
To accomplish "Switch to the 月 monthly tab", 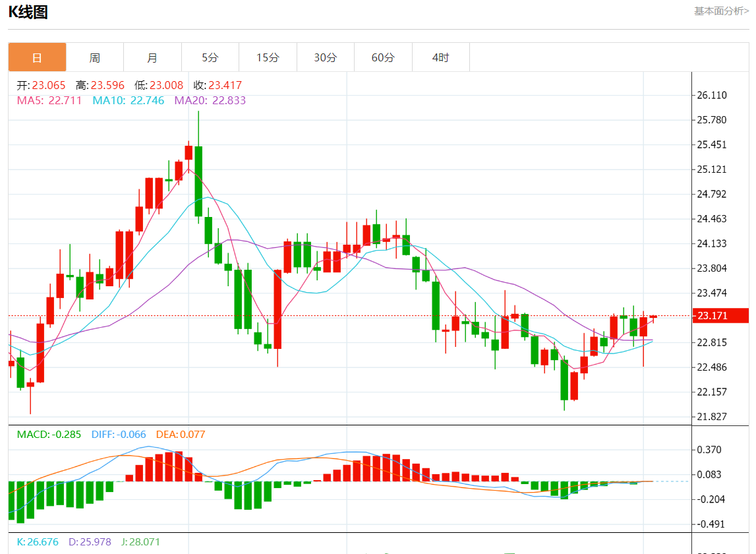I will [152, 57].
